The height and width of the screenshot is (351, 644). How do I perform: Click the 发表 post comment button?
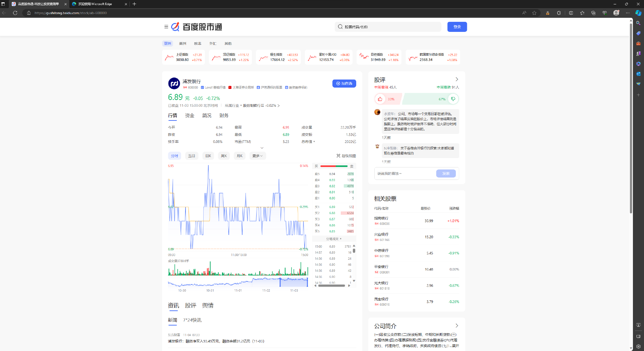(446, 173)
